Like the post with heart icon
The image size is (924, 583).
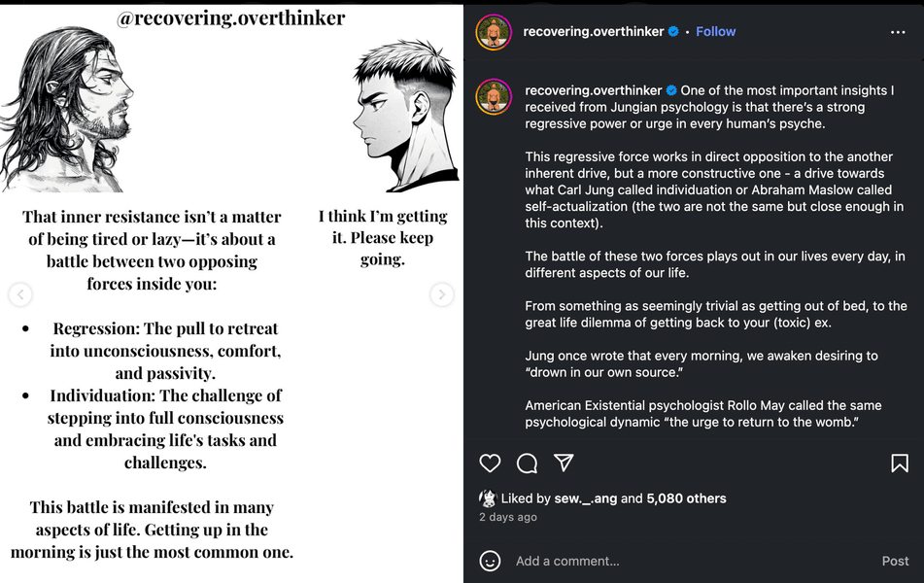coord(491,463)
